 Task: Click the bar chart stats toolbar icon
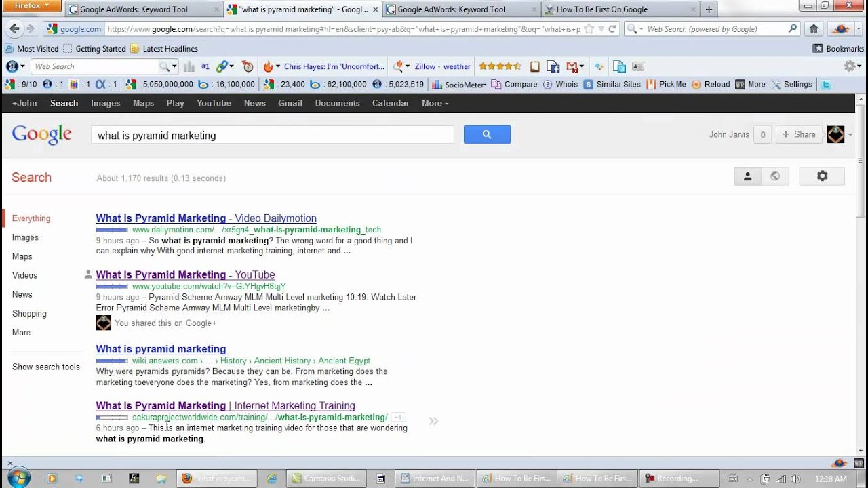(x=189, y=66)
